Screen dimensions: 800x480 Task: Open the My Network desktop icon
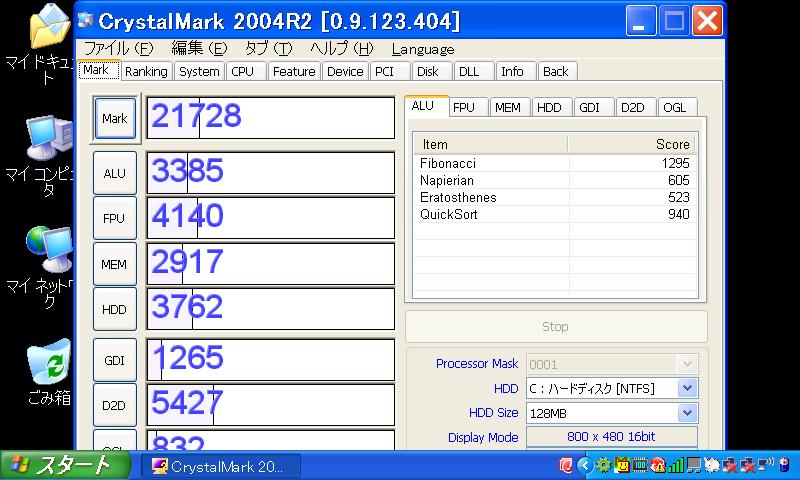click(49, 249)
